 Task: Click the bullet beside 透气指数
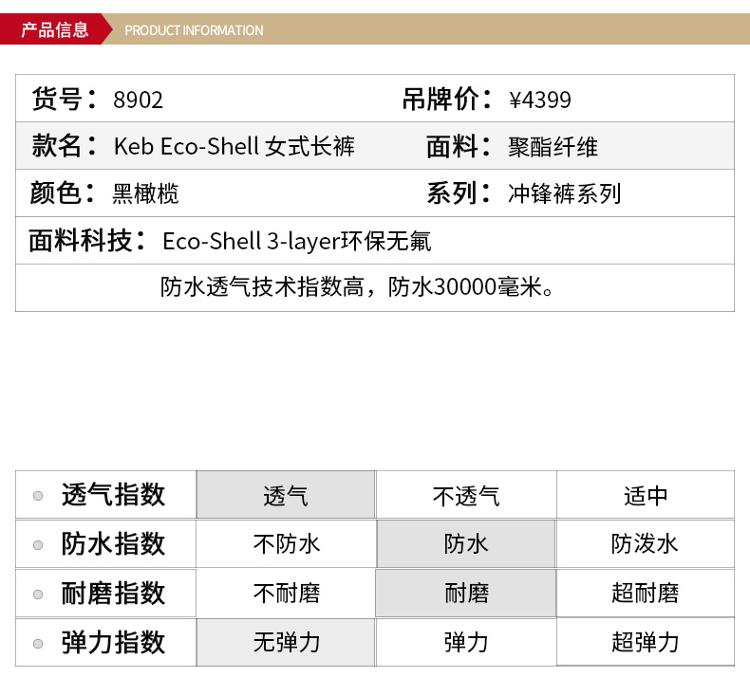pos(38,495)
